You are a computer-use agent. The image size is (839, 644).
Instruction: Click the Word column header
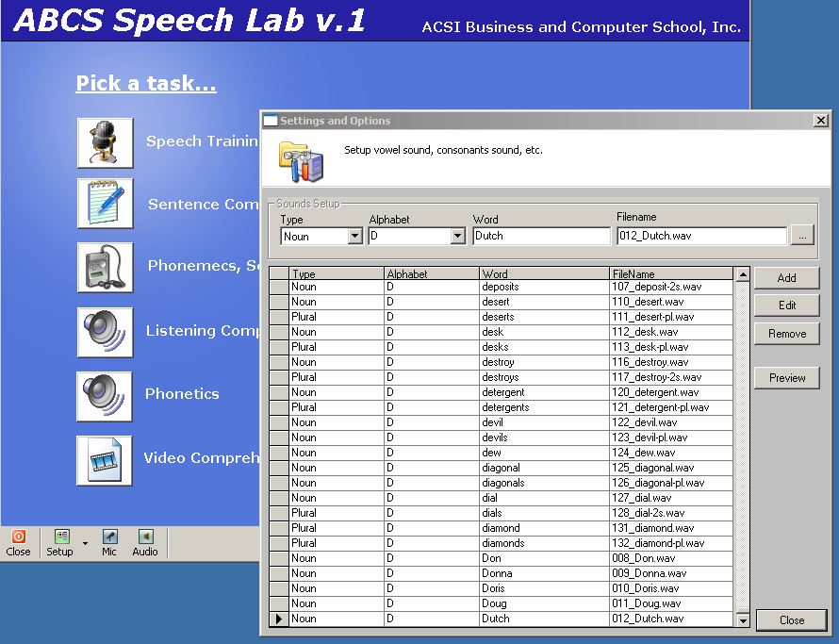[544, 273]
